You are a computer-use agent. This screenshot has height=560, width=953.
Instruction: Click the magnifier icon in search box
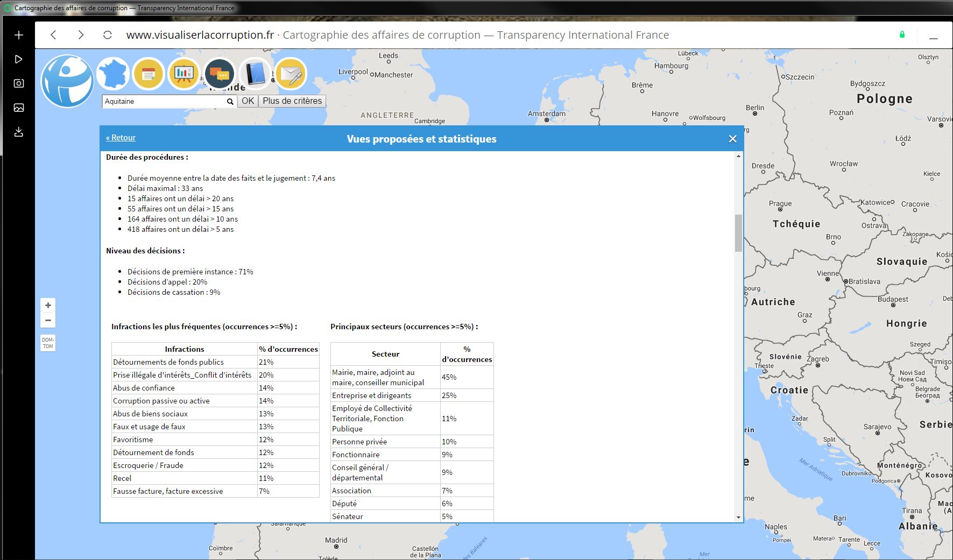230,102
